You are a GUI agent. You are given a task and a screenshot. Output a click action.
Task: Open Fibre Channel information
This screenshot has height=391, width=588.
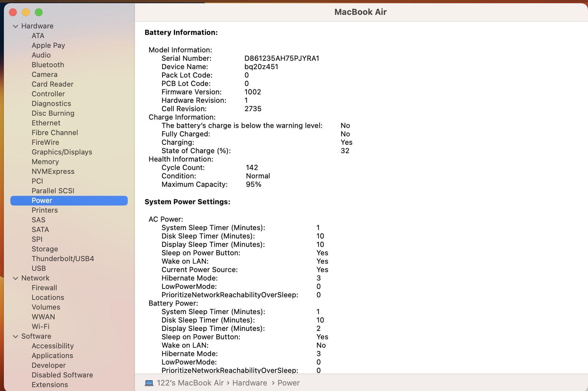coord(55,133)
